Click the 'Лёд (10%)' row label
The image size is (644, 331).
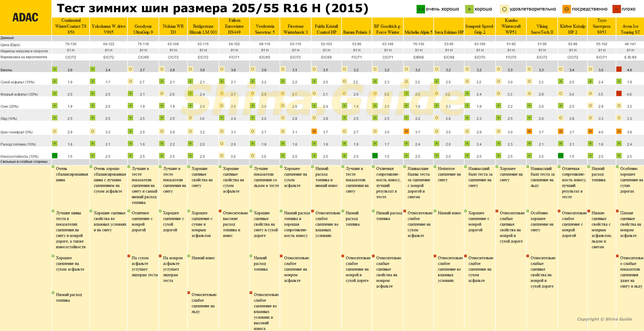9,119
